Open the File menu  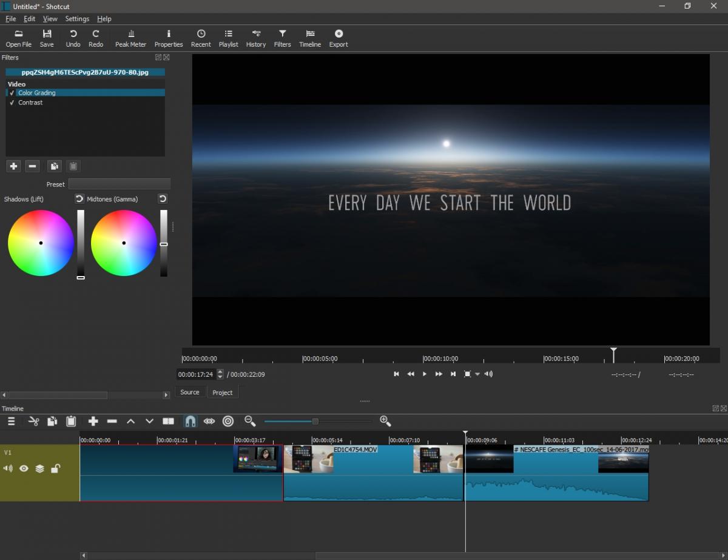click(11, 19)
